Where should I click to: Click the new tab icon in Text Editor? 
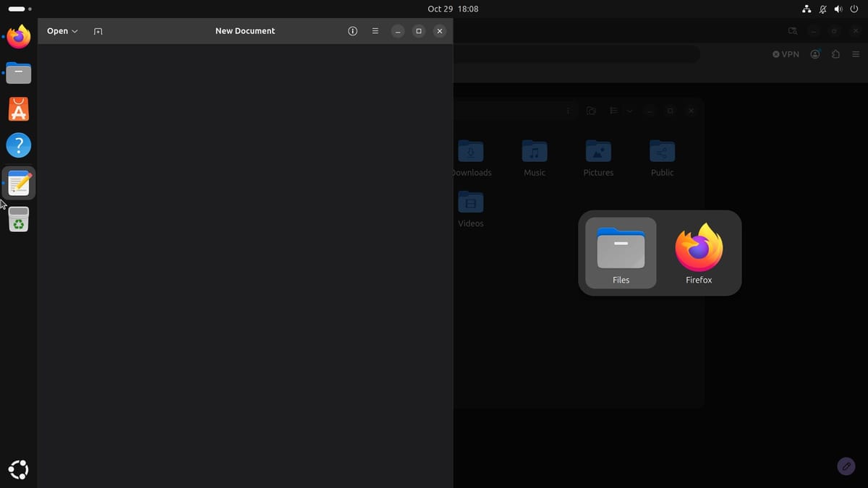(98, 31)
